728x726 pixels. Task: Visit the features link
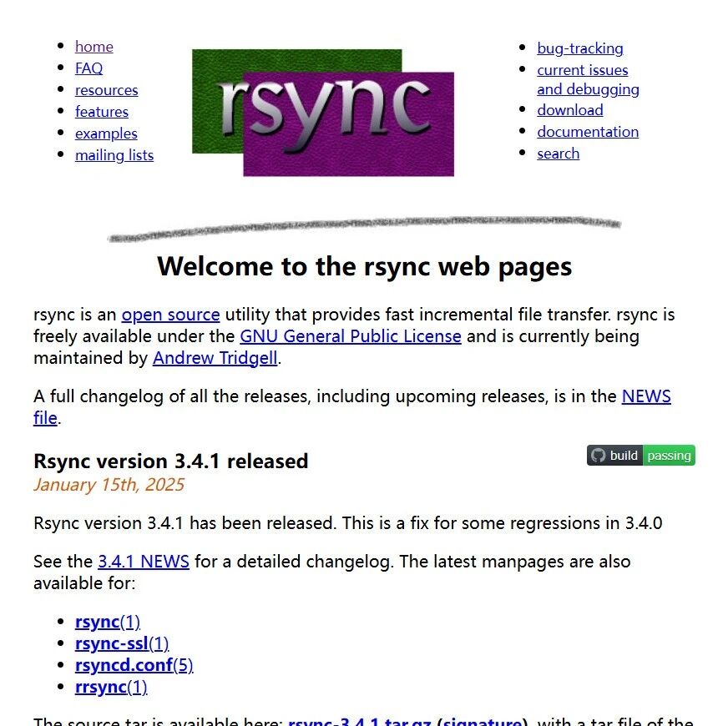pos(102,113)
